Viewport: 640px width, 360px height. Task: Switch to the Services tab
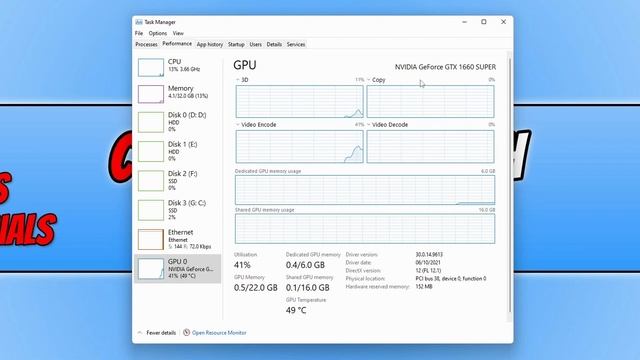pyautogui.click(x=296, y=44)
